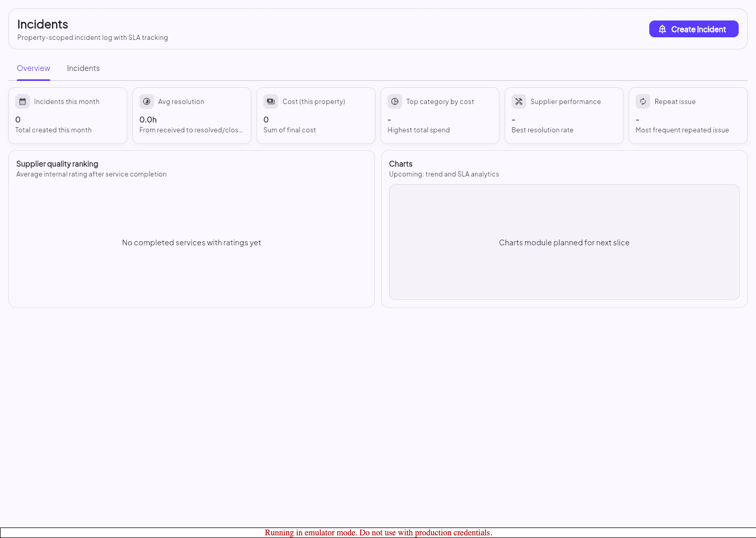Click the Avg resolution metric value
This screenshot has height=538, width=756.
coord(148,119)
